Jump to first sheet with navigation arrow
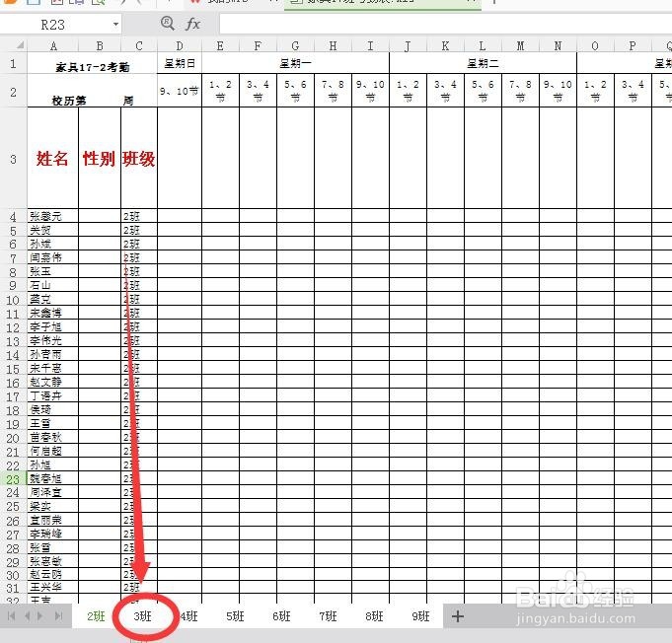Screen dimensions: 672x643 tap(12, 616)
